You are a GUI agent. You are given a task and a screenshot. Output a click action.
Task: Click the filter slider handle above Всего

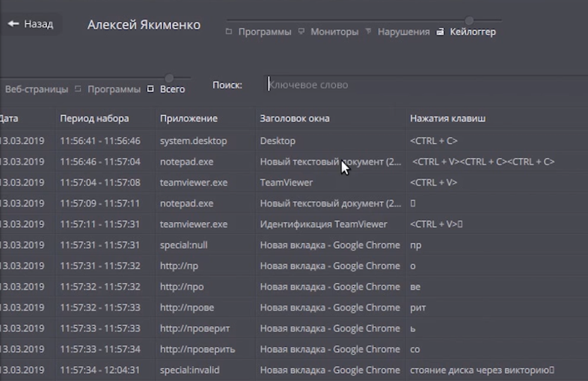click(169, 78)
